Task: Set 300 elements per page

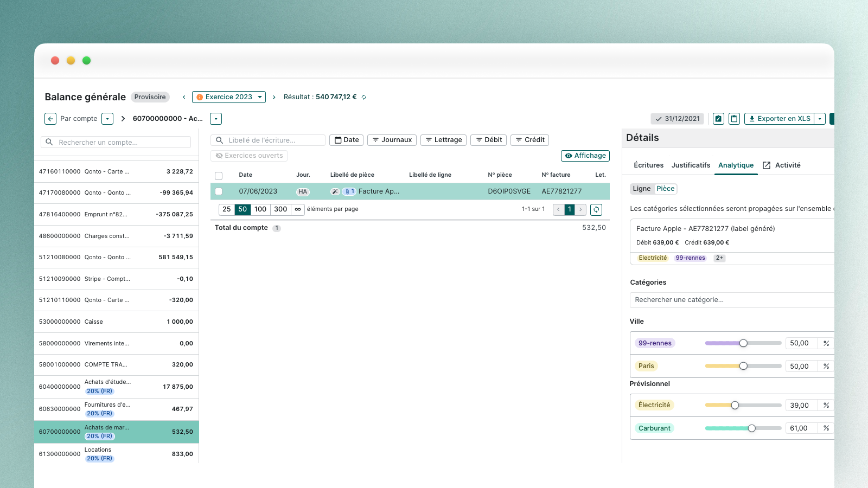Action: pyautogui.click(x=280, y=209)
